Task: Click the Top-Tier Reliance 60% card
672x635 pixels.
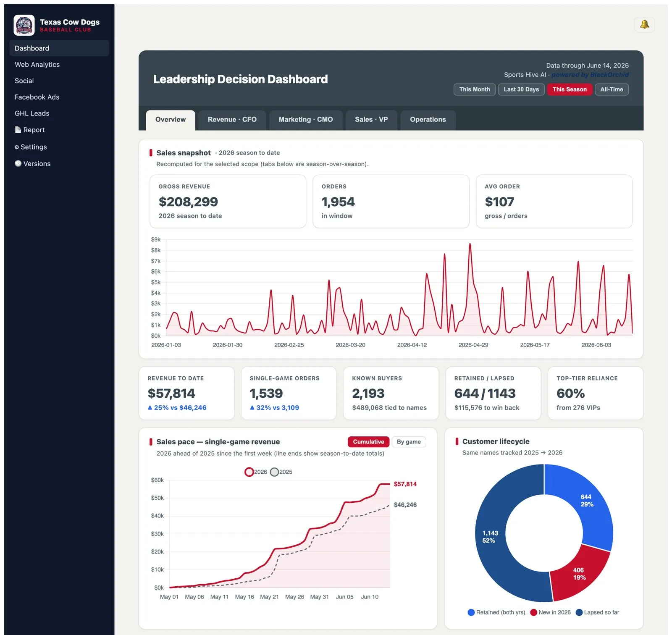Action: click(596, 393)
